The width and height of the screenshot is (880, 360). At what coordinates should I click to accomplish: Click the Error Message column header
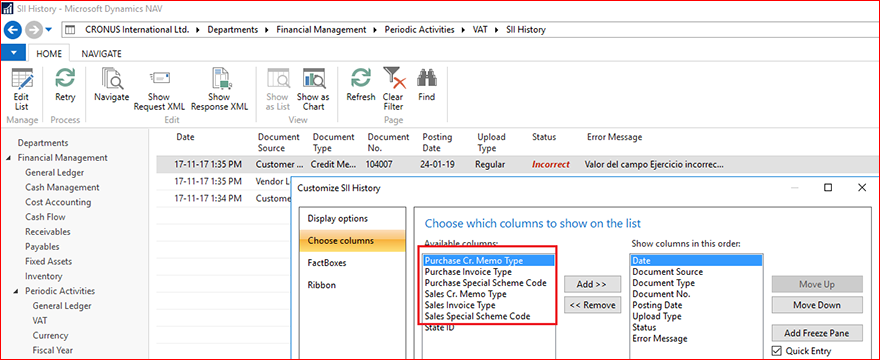point(615,137)
